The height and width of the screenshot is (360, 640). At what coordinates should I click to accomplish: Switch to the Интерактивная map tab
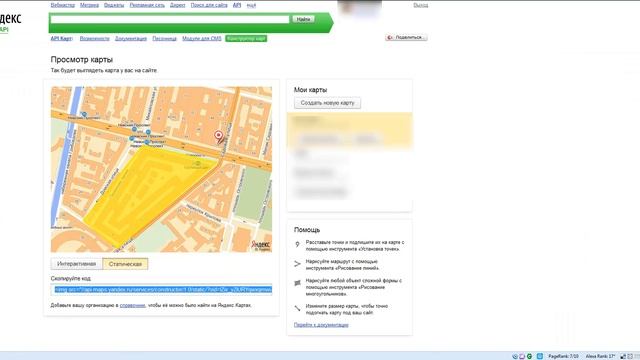coord(77,264)
